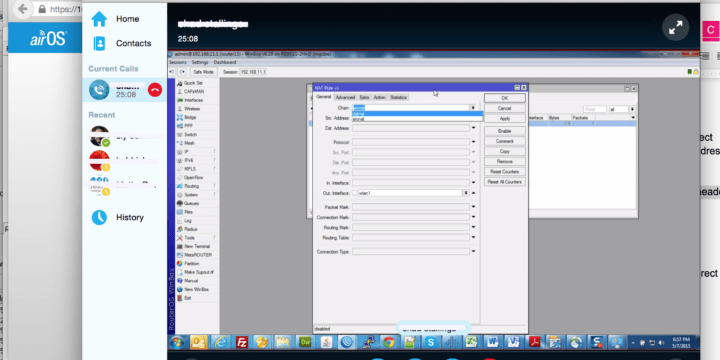Viewport: 720px width, 360px height.
Task: Open Switch menu in WinBox
Action: (x=190, y=135)
